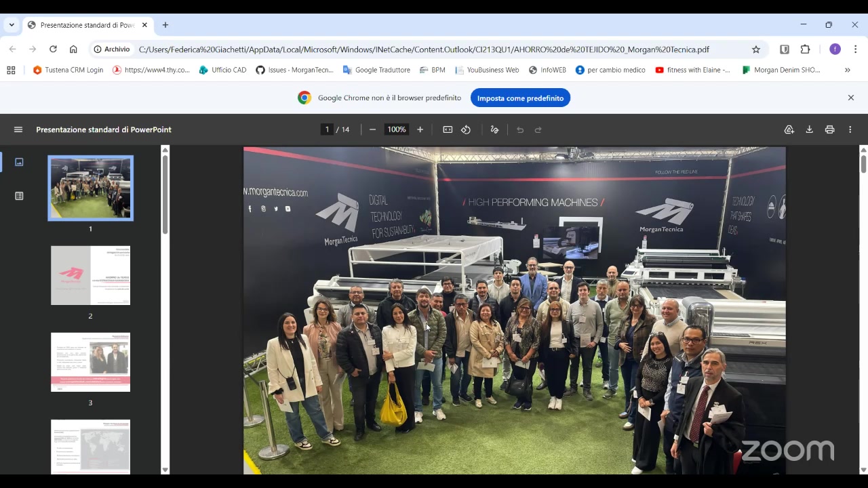Zoom out with the minus button

372,129
